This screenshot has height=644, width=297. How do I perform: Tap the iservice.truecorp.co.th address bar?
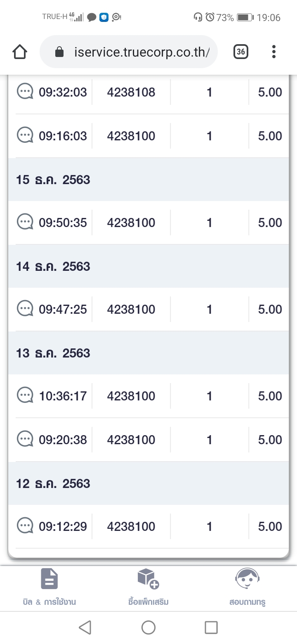(129, 52)
